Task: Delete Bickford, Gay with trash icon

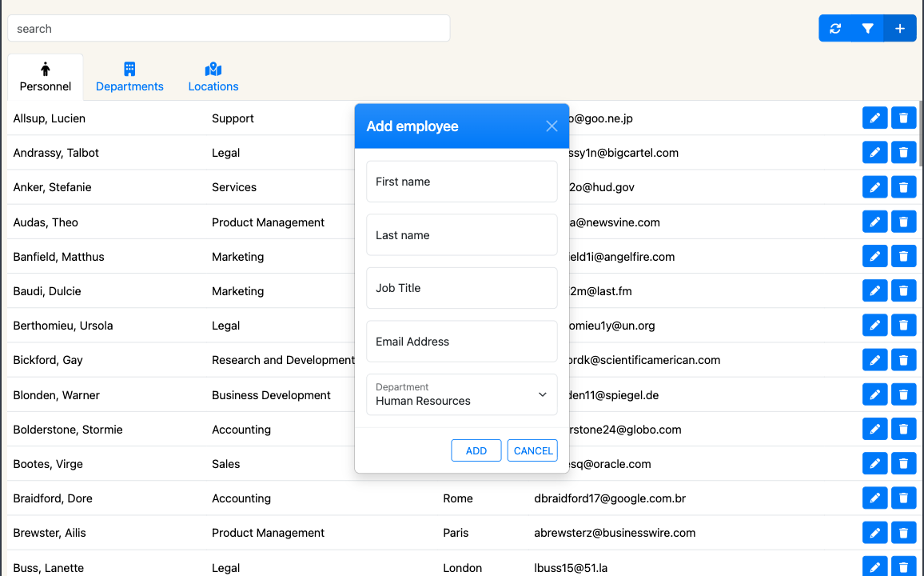Action: click(x=903, y=360)
